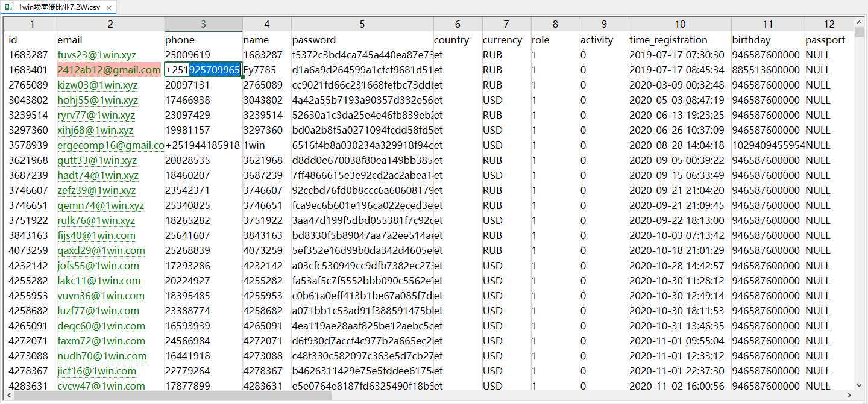Click the vertical scrollbar up arrow
This screenshot has width=868, height=404.
coord(860,22)
